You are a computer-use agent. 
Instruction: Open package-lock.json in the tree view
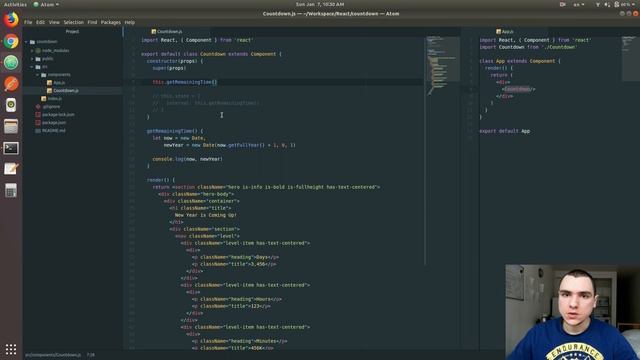tap(58, 115)
